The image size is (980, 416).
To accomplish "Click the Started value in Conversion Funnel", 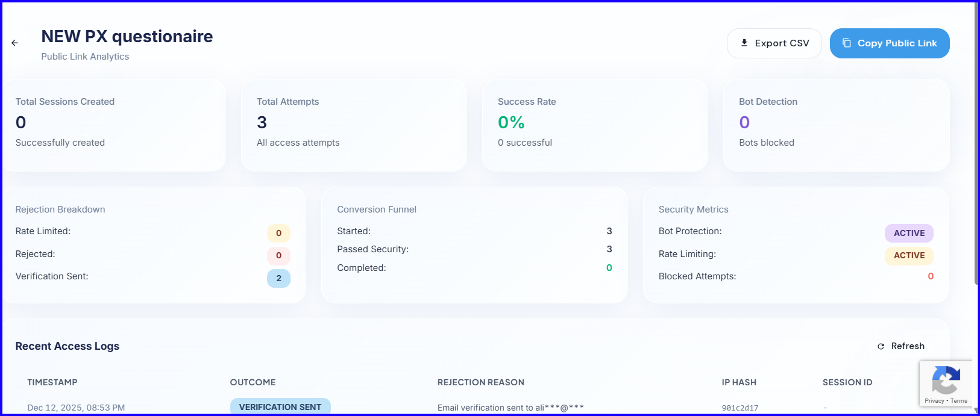I will tap(609, 231).
